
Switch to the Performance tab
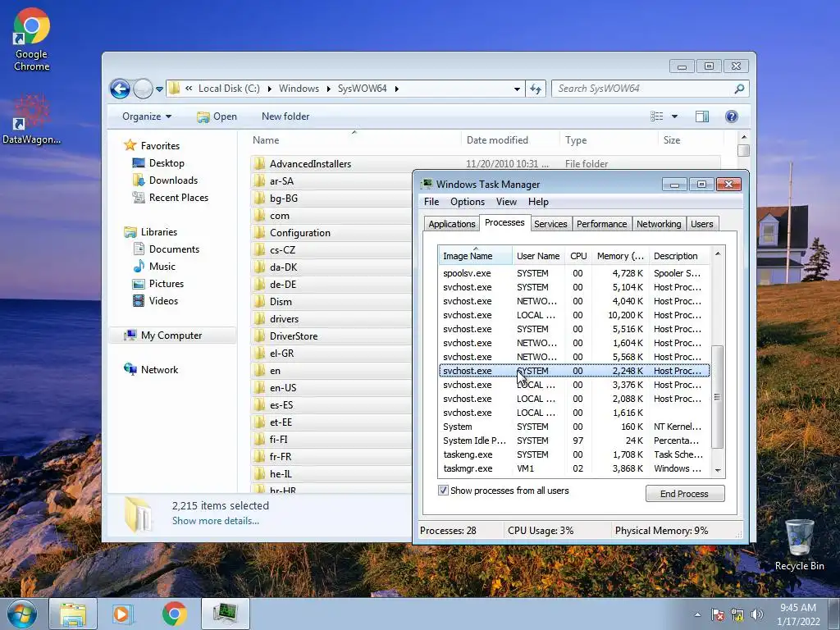601,224
